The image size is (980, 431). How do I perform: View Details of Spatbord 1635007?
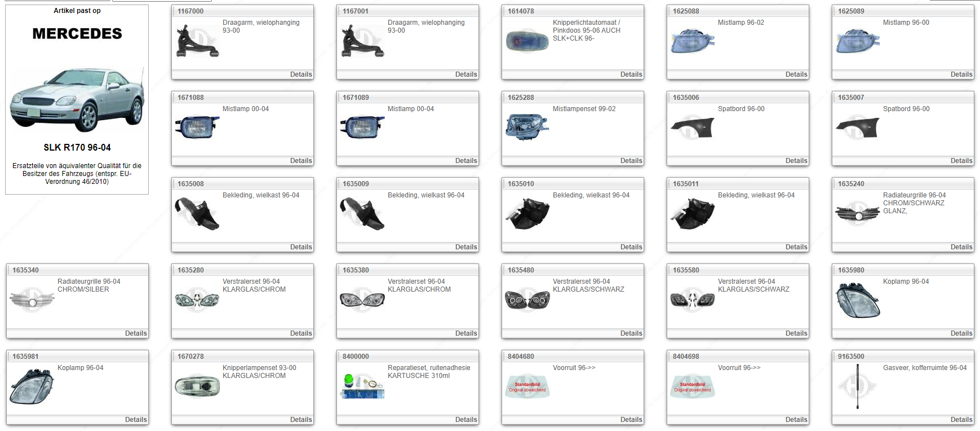[961, 161]
